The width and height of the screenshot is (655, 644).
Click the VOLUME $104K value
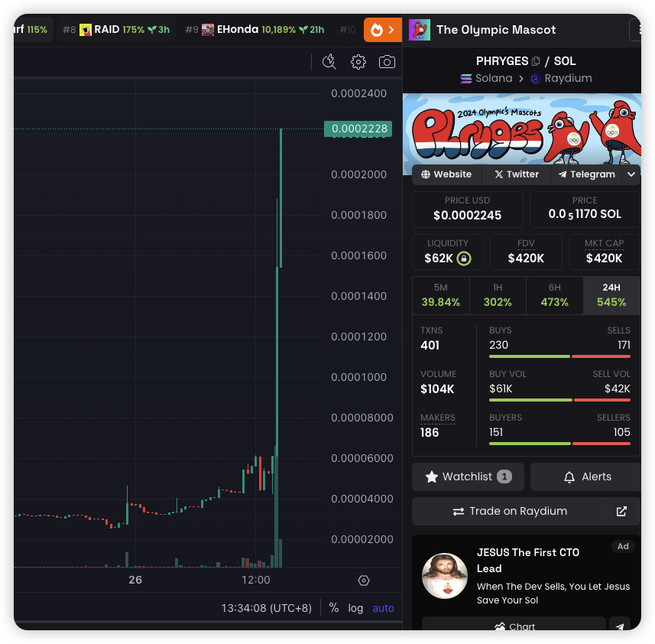click(x=437, y=389)
